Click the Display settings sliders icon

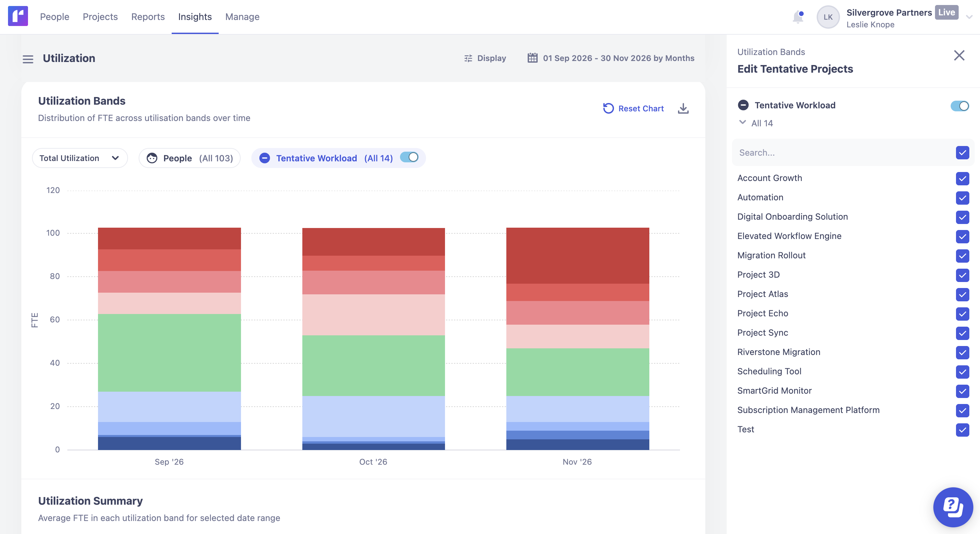(468, 58)
